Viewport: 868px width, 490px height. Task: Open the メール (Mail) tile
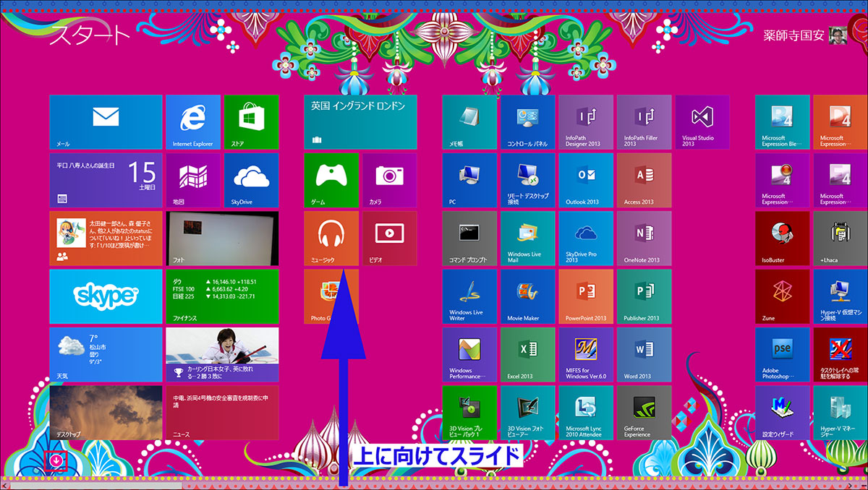(x=106, y=122)
